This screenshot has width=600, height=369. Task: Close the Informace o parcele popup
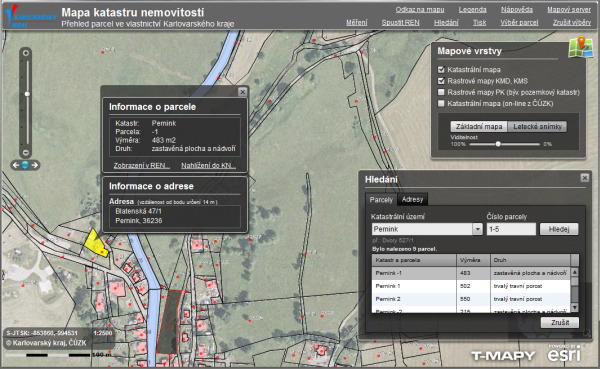242,92
